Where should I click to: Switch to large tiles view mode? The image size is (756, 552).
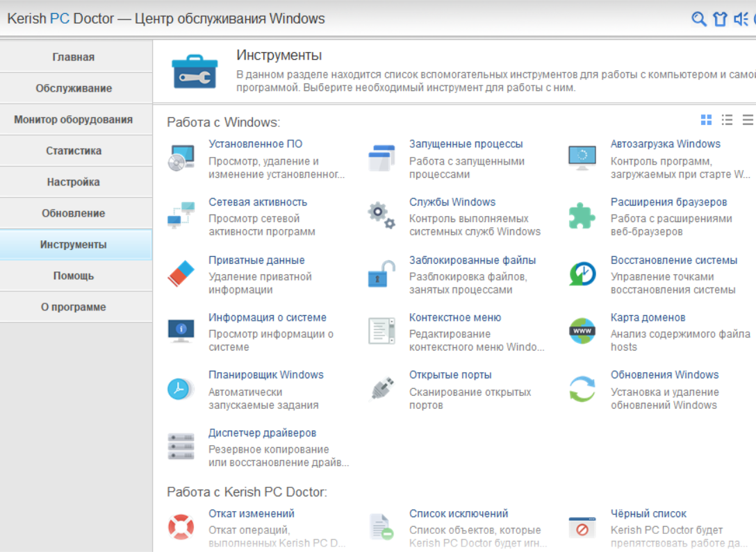(x=706, y=120)
